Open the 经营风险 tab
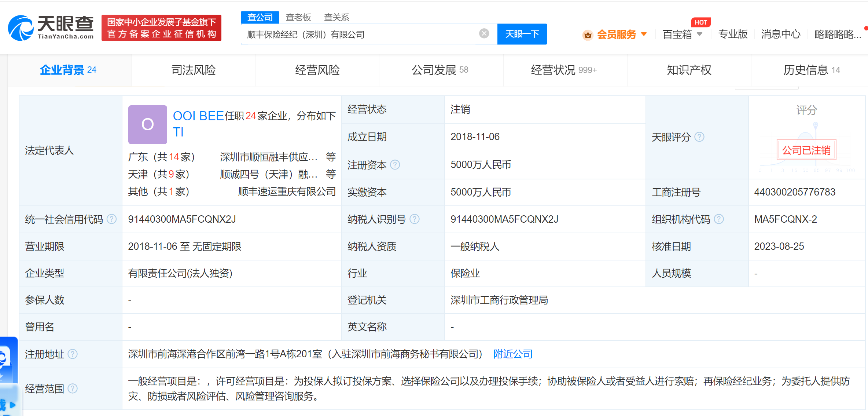The height and width of the screenshot is (416, 868). tap(317, 70)
